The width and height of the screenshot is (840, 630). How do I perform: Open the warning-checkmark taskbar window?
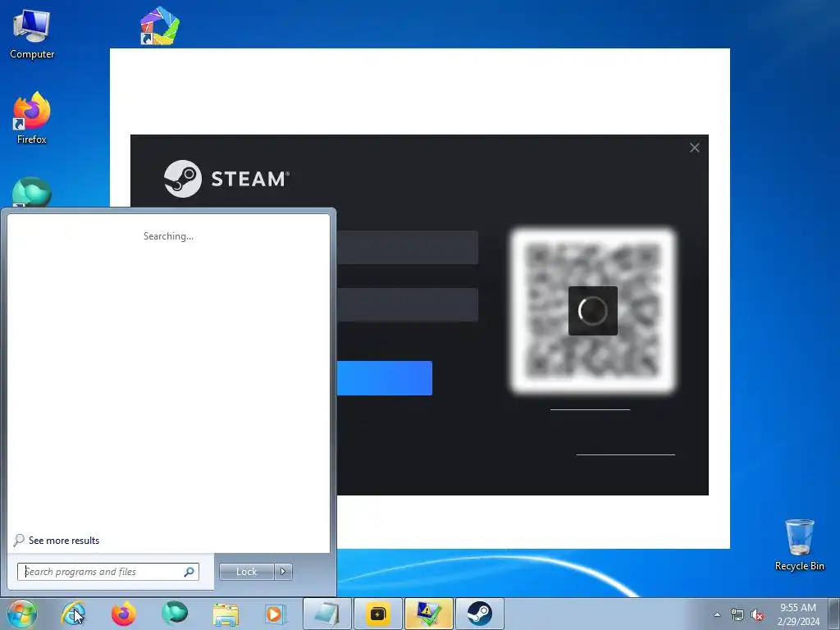click(x=428, y=614)
